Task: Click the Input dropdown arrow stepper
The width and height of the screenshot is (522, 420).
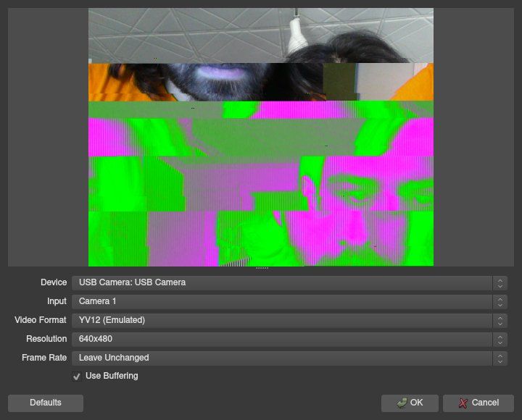Action: pyautogui.click(x=500, y=302)
